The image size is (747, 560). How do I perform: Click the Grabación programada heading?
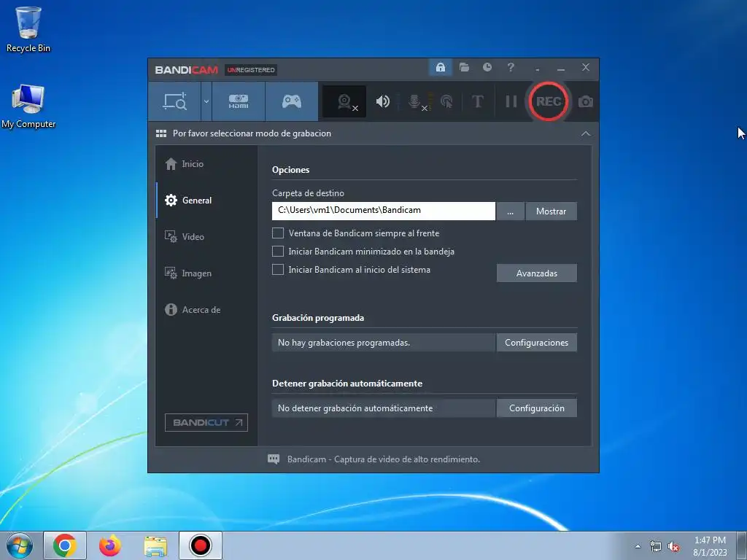318,318
